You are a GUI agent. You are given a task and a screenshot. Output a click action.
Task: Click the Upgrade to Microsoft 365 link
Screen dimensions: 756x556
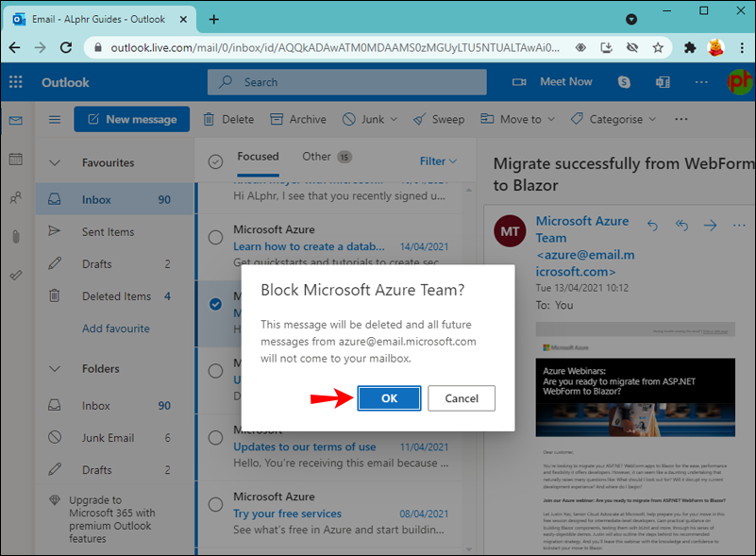(x=112, y=519)
